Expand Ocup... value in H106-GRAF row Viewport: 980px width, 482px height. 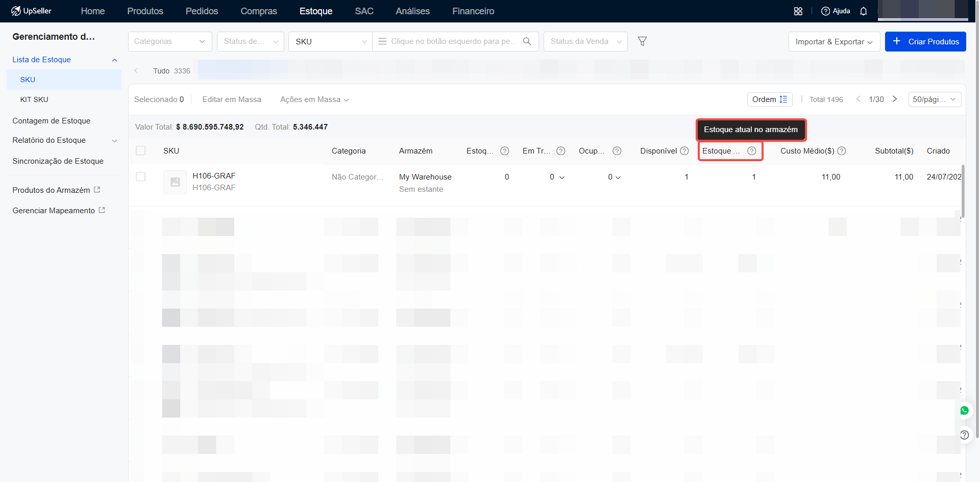[x=618, y=177]
